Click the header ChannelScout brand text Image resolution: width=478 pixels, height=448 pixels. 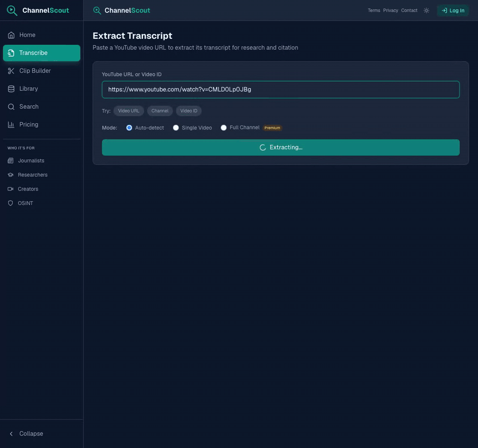(127, 11)
